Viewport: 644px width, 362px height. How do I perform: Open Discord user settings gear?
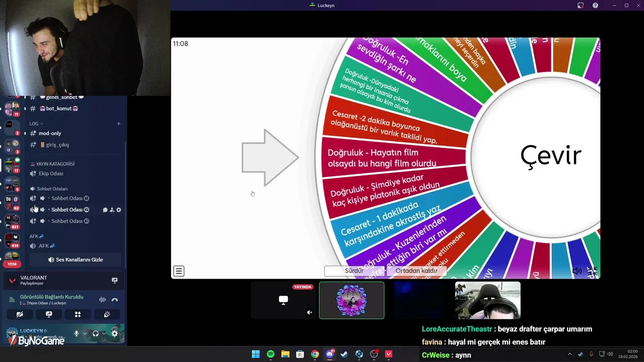tap(115, 333)
